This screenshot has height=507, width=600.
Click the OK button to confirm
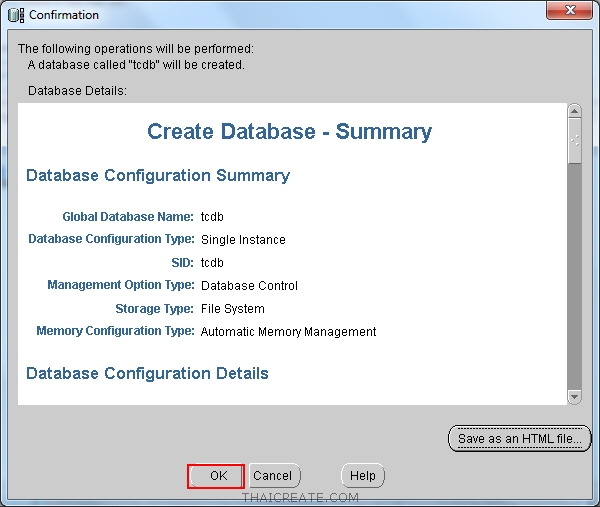coord(216,476)
